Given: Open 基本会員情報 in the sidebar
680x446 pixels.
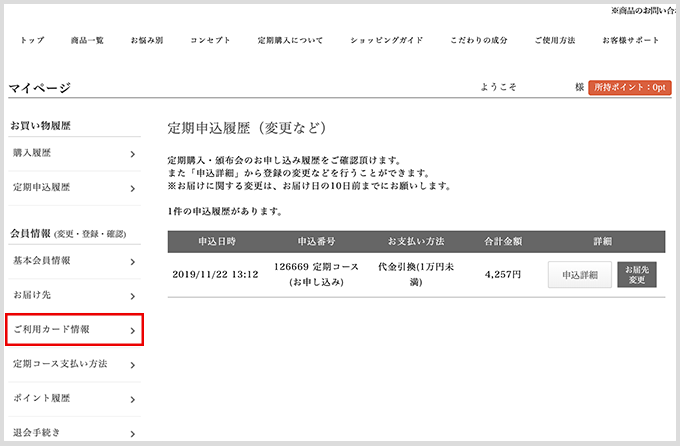Looking at the screenshot, I should click(74, 261).
